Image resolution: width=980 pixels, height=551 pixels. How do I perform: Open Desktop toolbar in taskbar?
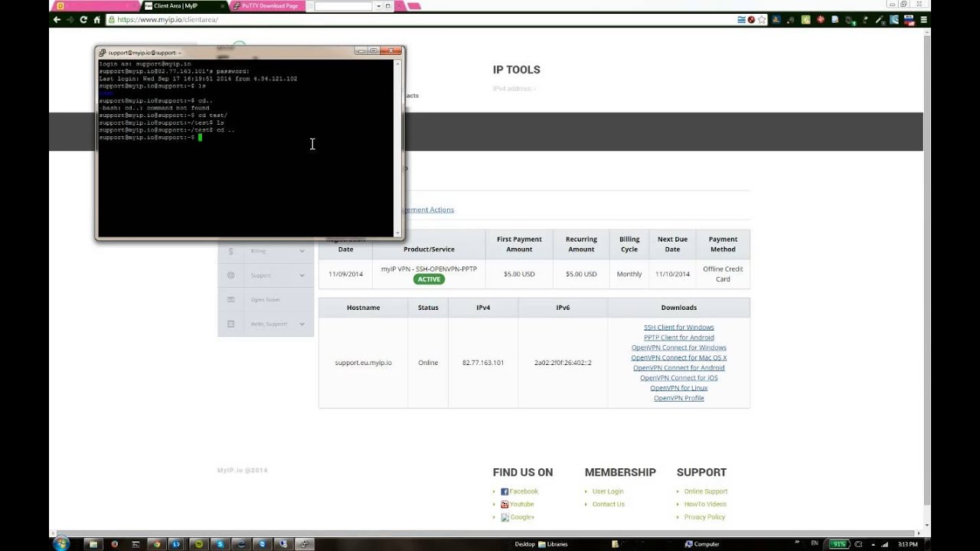(x=524, y=544)
